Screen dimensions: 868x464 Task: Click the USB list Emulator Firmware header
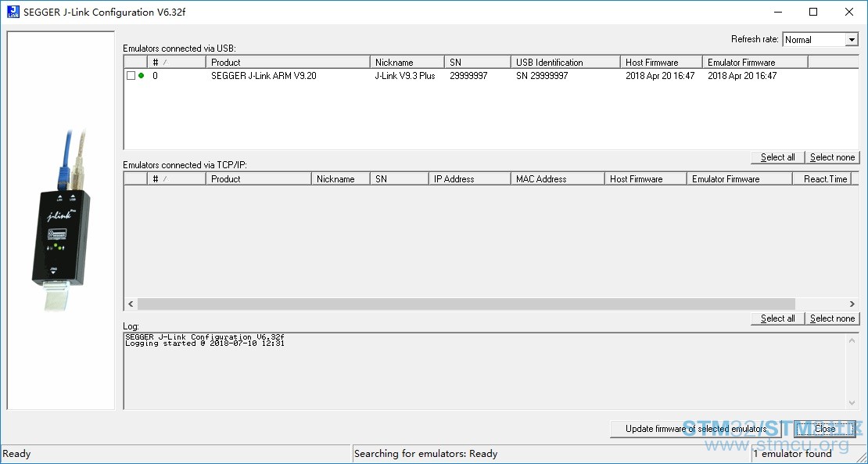pos(755,62)
